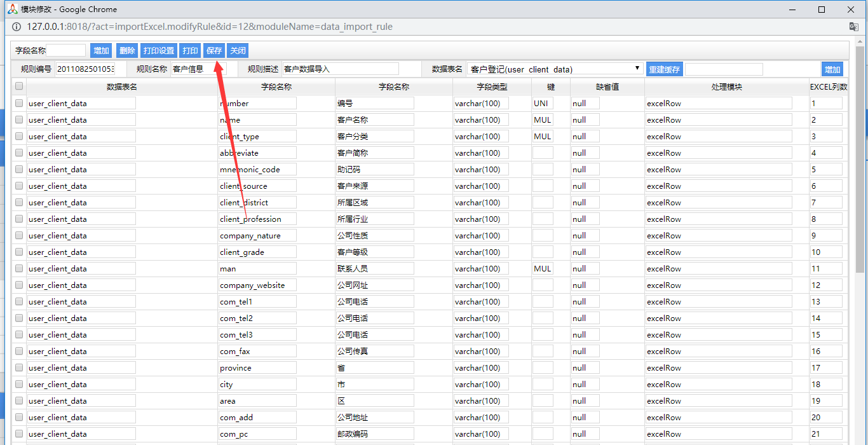
Task: Click the 键 field showing UNI
Action: coord(543,103)
